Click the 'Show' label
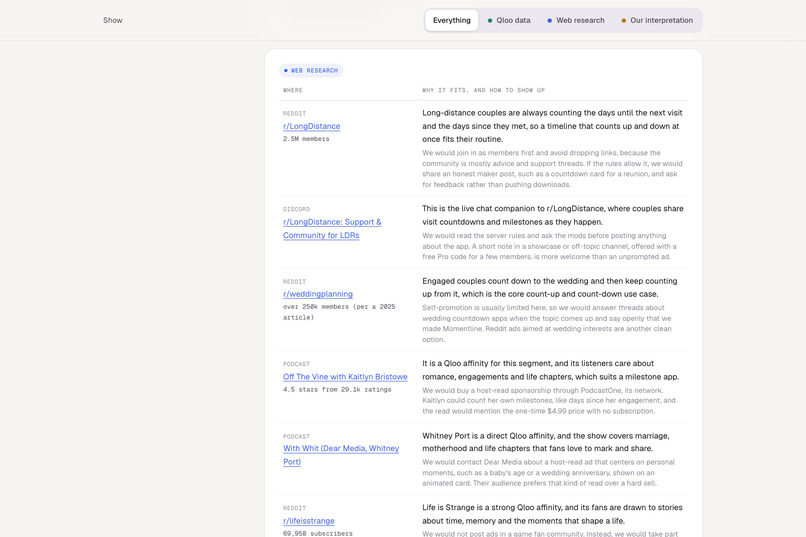This screenshot has height=537, width=806. 113,21
